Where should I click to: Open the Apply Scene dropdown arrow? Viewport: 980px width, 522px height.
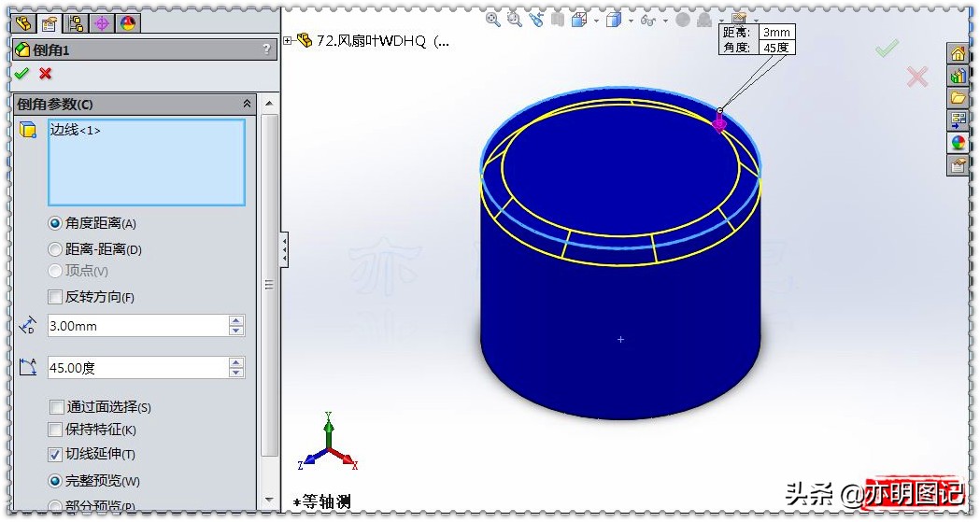(720, 21)
